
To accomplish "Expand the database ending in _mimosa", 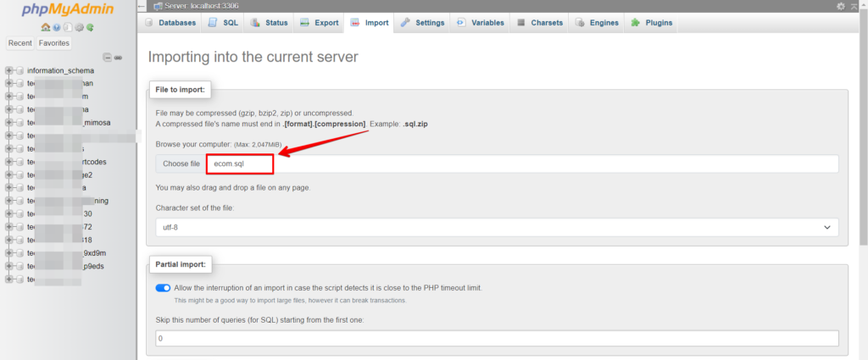I will pyautogui.click(x=8, y=123).
